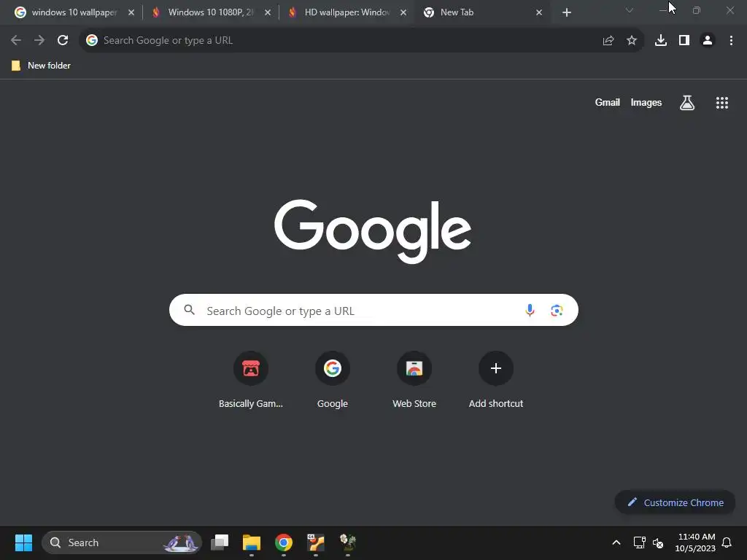
Task: Go back using the browser back arrow
Action: pyautogui.click(x=16, y=41)
